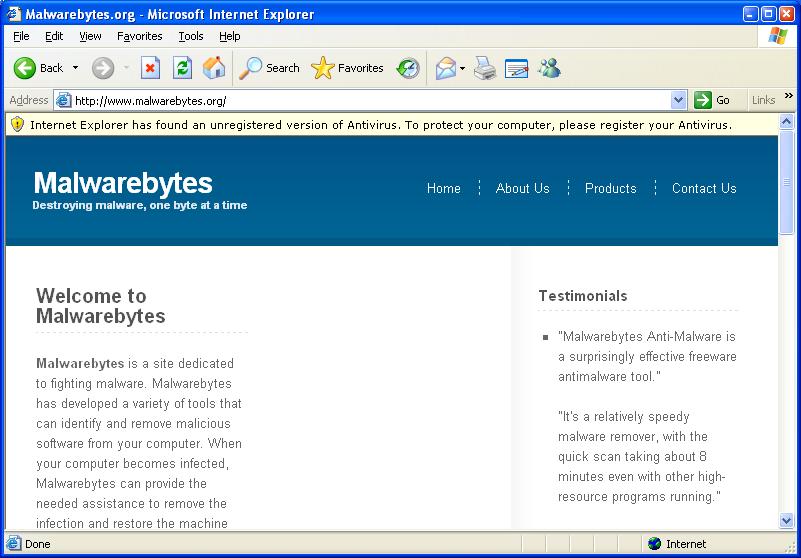This screenshot has width=801, height=558.
Task: Expand the Mail dropdown arrow
Action: (x=462, y=68)
